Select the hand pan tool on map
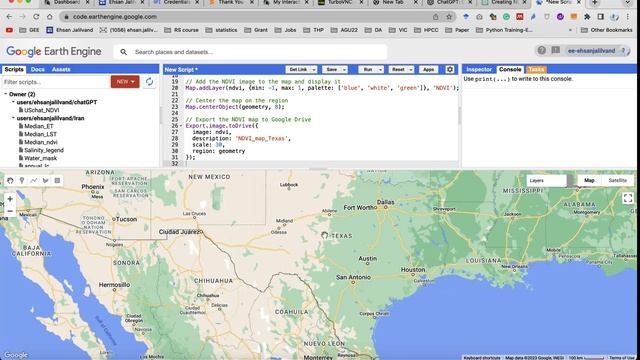 [10, 180]
